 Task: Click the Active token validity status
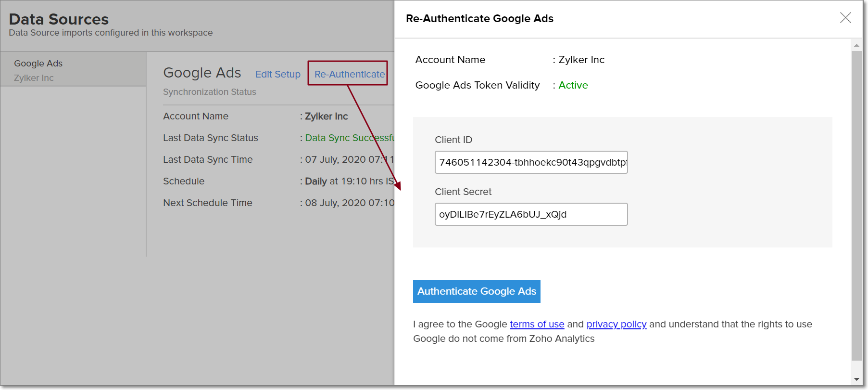coord(573,85)
